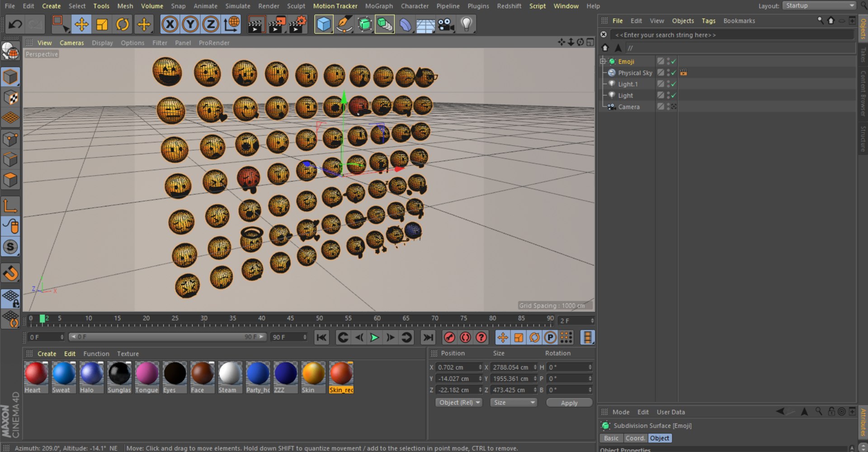The image size is (868, 452).
Task: Add a Light object from toolbar
Action: (x=467, y=24)
